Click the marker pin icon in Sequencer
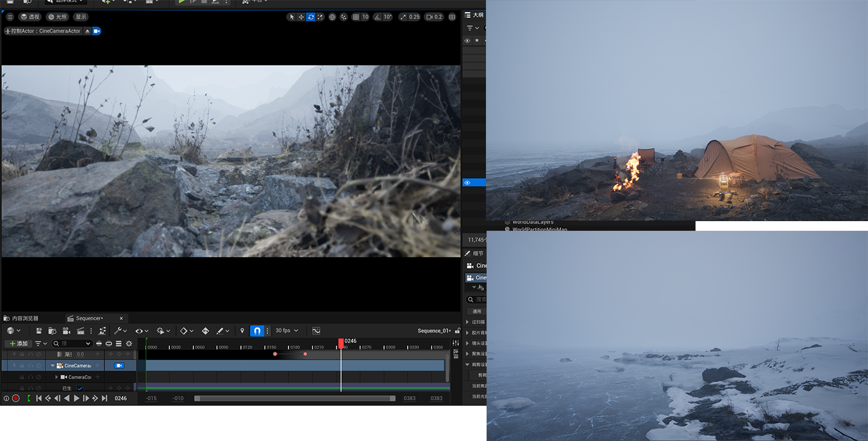Screen dimensions: 868x441 point(242,331)
